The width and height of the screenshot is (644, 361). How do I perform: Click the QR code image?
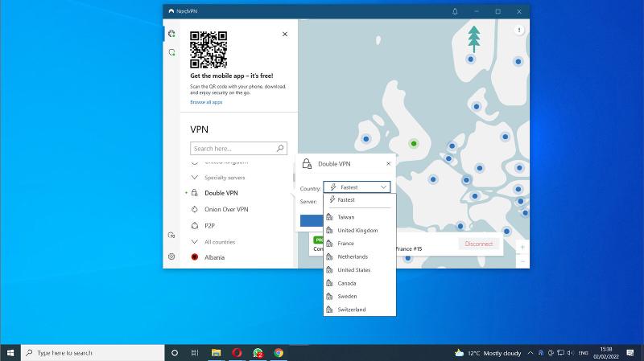pyautogui.click(x=208, y=50)
